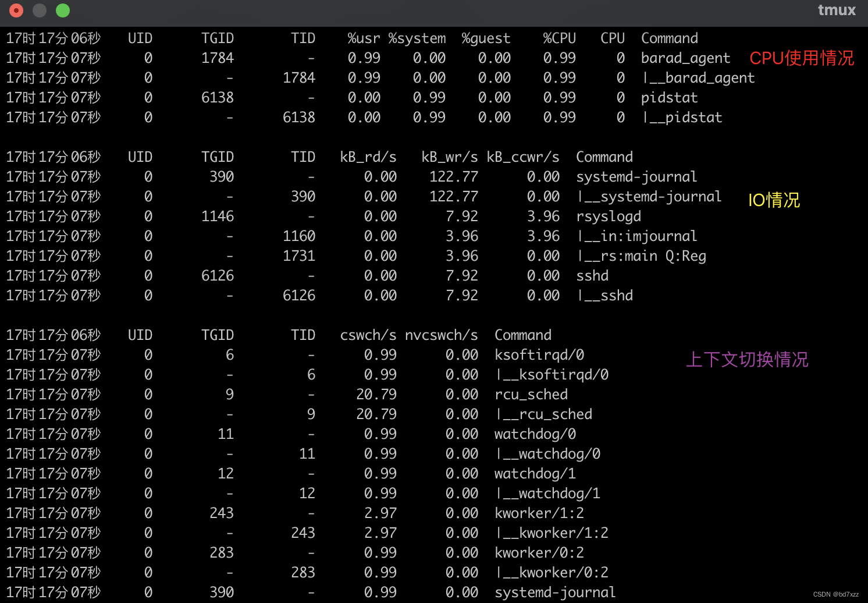Click the barad_agent command with TGID 1784

[x=685, y=58]
